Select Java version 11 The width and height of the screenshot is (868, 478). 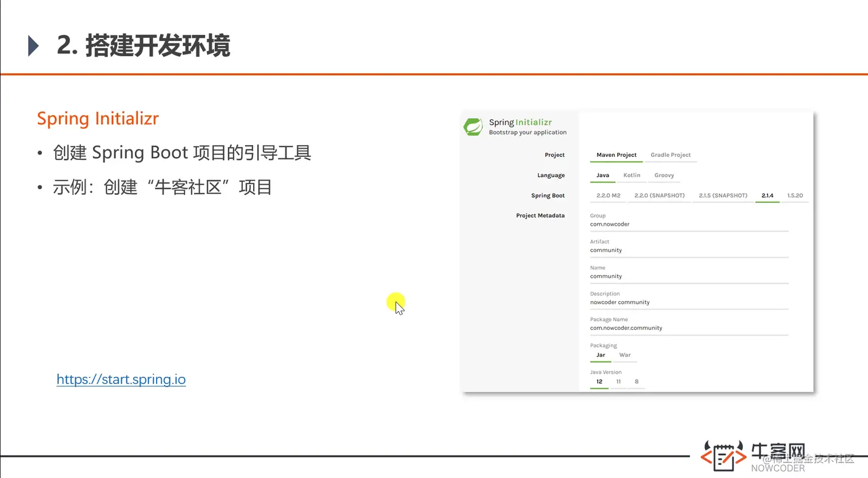point(618,381)
